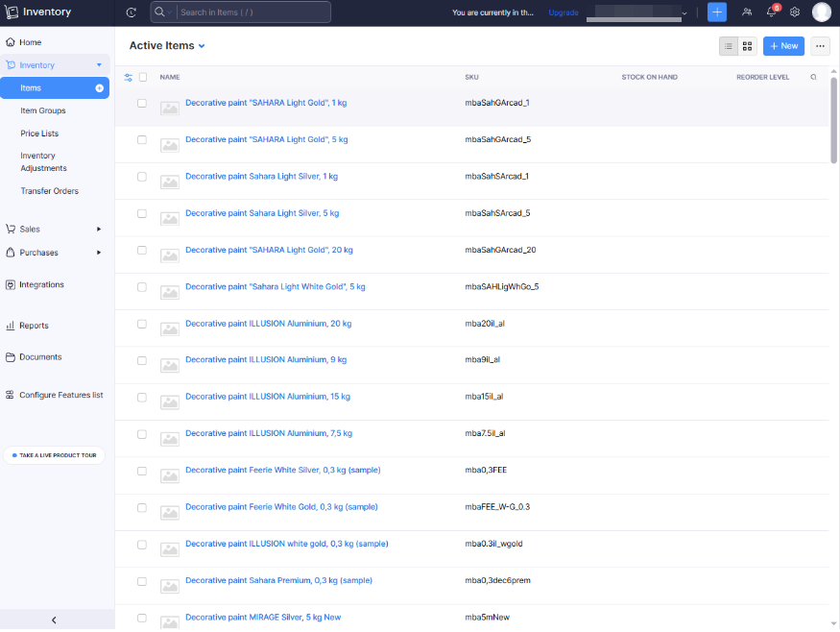Select the list view layout icon

728,45
